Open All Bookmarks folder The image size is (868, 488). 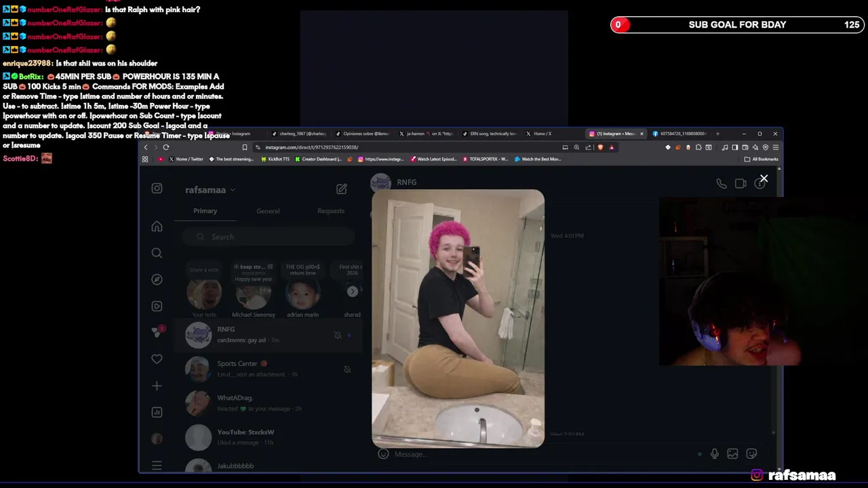click(x=762, y=159)
